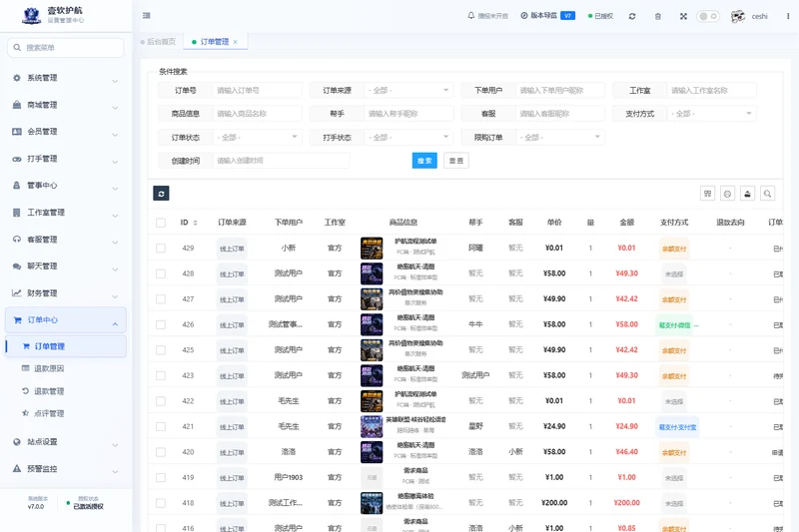Open the 支付方式 dropdown filter
799x532 pixels.
click(x=712, y=114)
